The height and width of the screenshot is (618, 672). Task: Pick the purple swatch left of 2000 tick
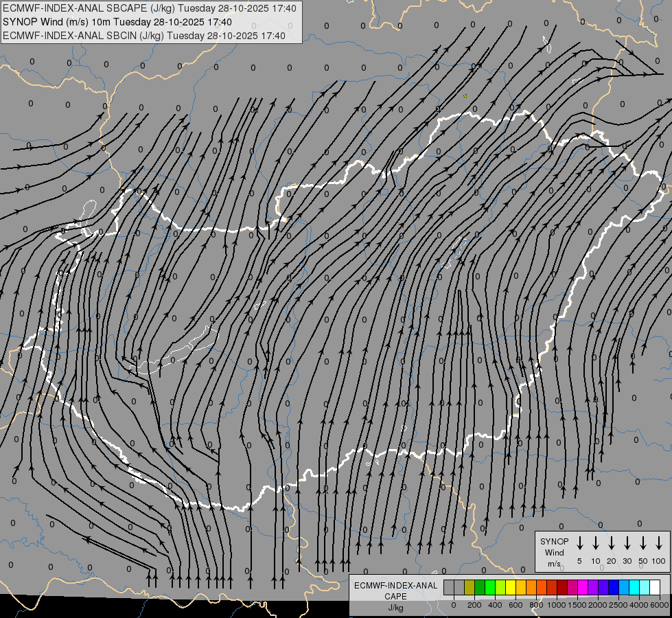[592, 587]
